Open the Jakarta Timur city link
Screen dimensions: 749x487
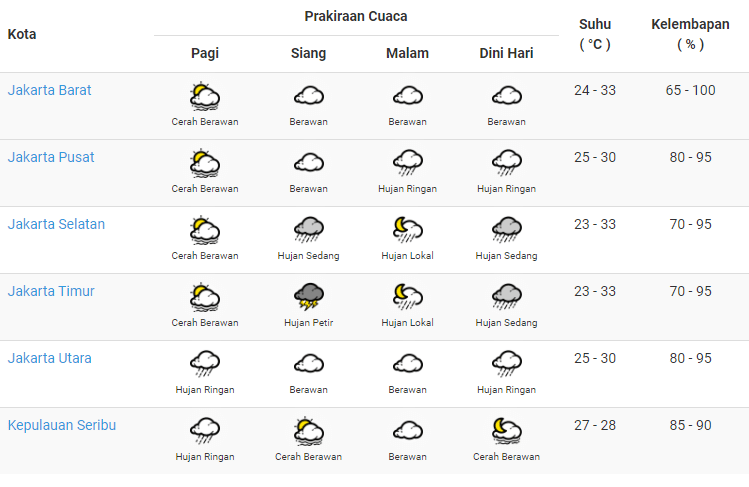[51, 291]
